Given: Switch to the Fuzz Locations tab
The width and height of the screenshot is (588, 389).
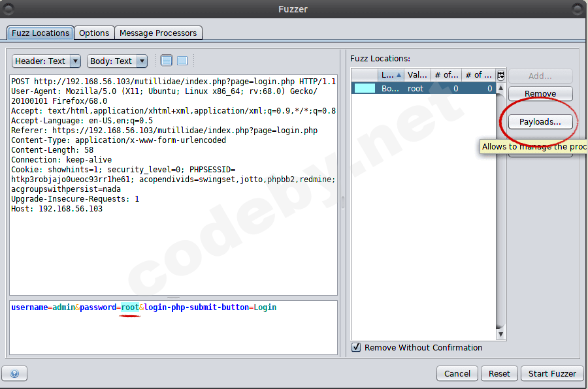Looking at the screenshot, I should click(40, 33).
